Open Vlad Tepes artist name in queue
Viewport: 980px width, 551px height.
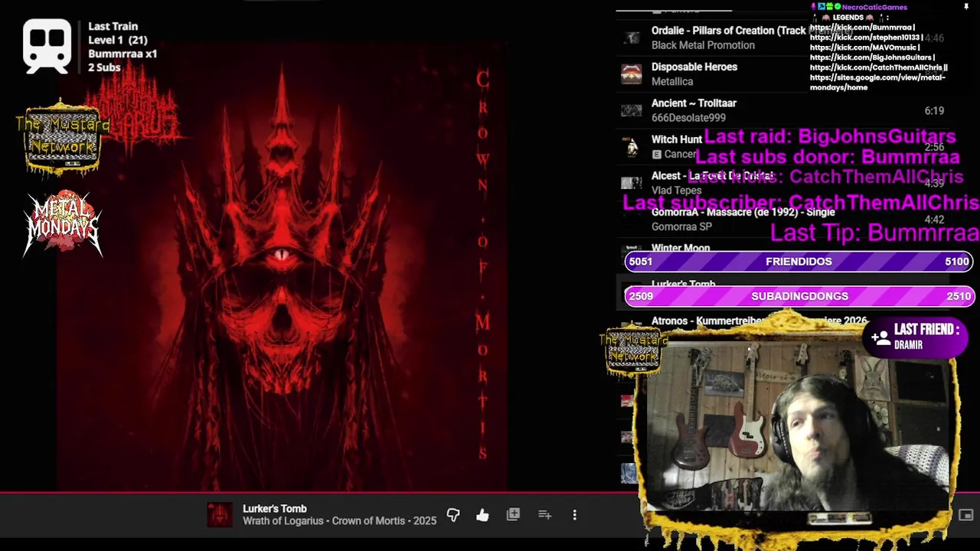[676, 191]
